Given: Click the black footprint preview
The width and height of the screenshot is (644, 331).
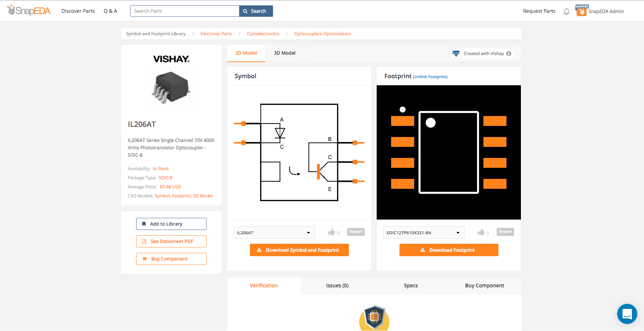Looking at the screenshot, I should point(449,152).
